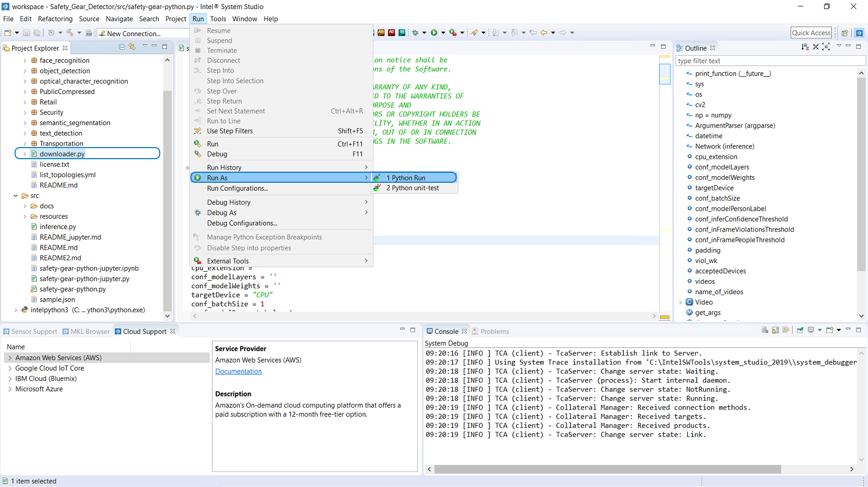Expand the docs folder
The height and width of the screenshot is (487, 868).
25,206
